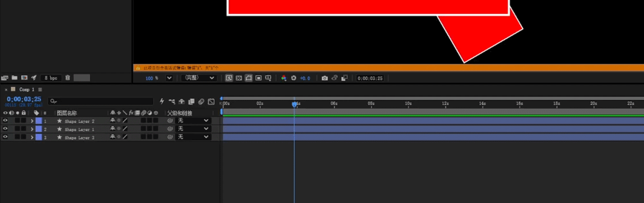Click parent pick whip for Shape Layer 3
The image size is (644, 203).
click(x=170, y=137)
